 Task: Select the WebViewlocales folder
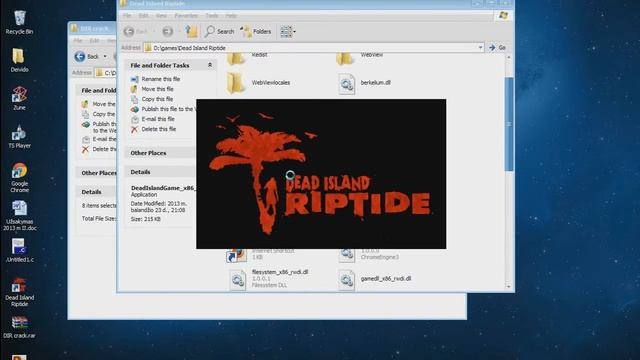pyautogui.click(x=258, y=83)
